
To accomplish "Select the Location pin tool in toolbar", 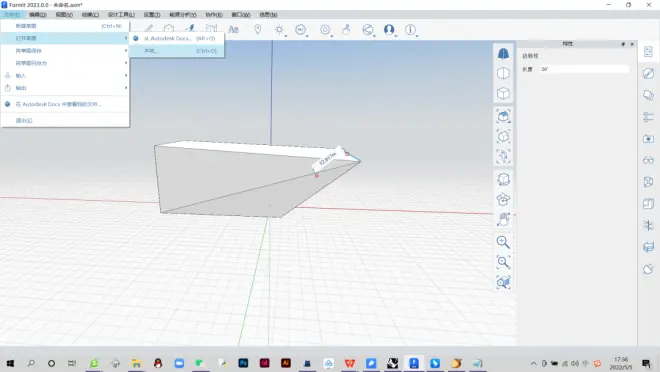I will (x=258, y=29).
